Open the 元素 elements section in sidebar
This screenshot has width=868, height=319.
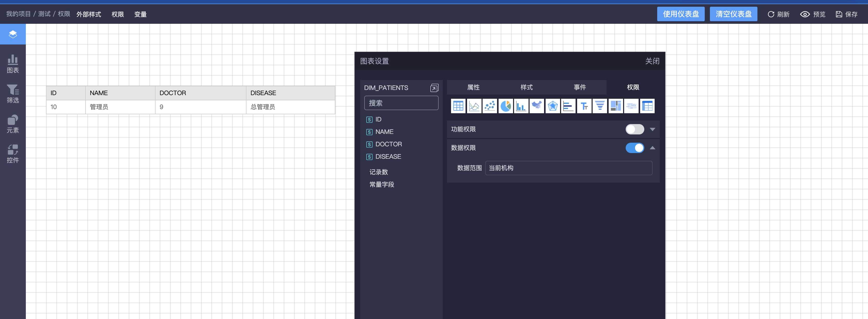[x=13, y=124]
